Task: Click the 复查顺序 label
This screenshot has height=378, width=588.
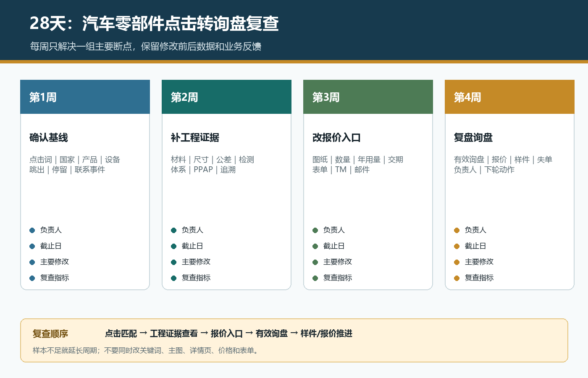Action: click(50, 334)
